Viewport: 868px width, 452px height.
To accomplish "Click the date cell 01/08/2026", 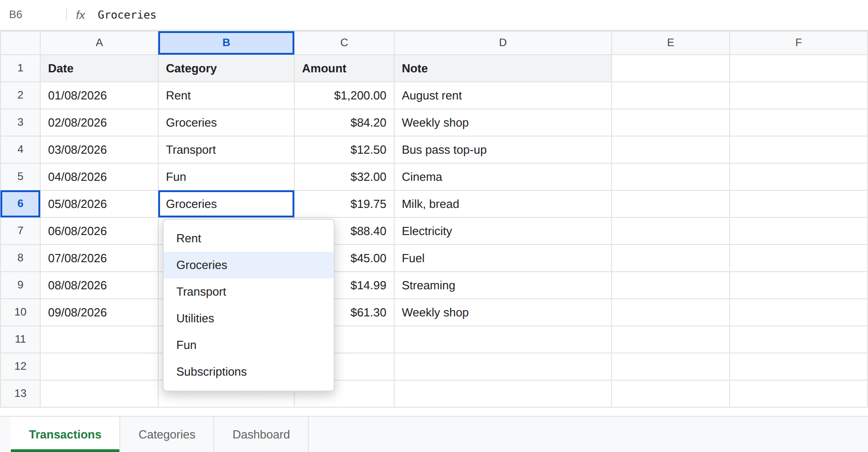I will click(99, 95).
